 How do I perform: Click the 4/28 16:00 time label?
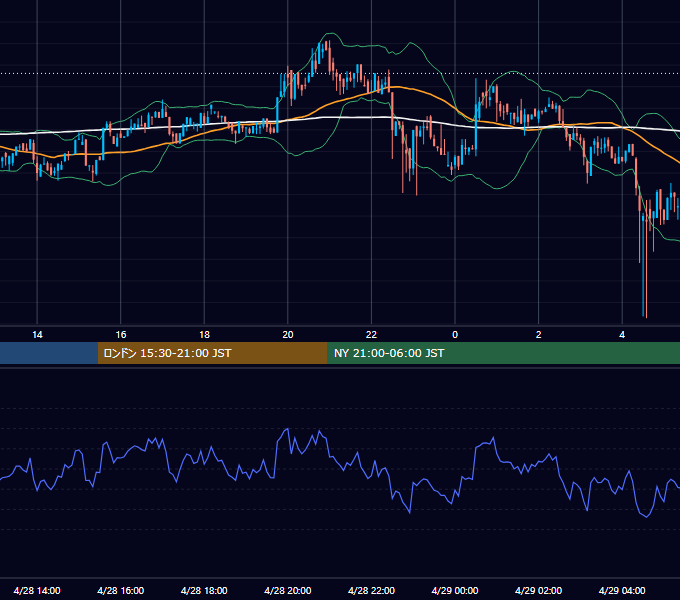[x=121, y=590]
